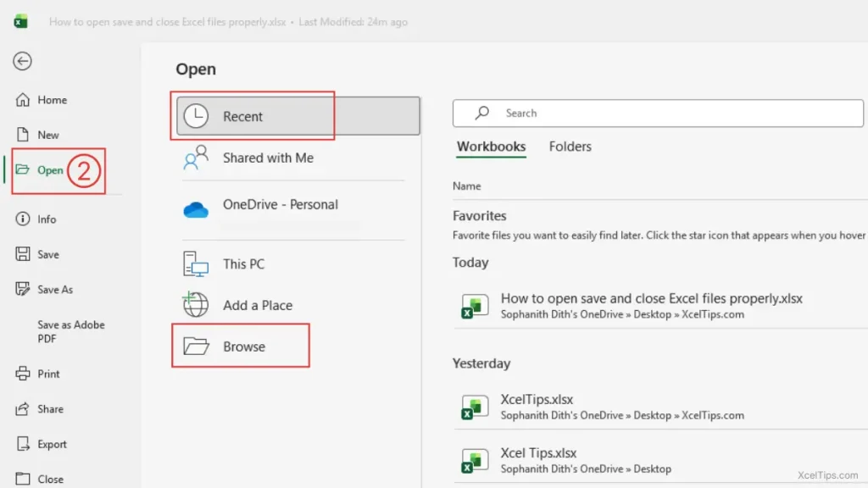Open Save As from the sidebar
Image resolution: width=868 pixels, height=488 pixels.
(53, 289)
